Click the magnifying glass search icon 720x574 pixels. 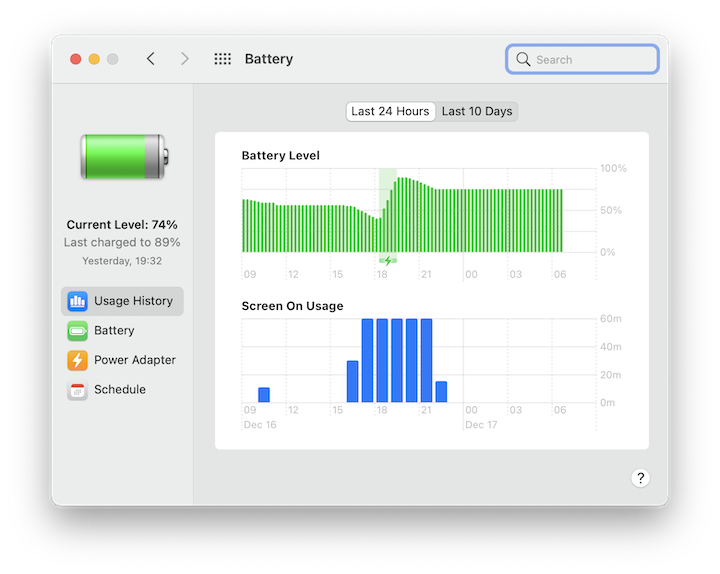523,59
